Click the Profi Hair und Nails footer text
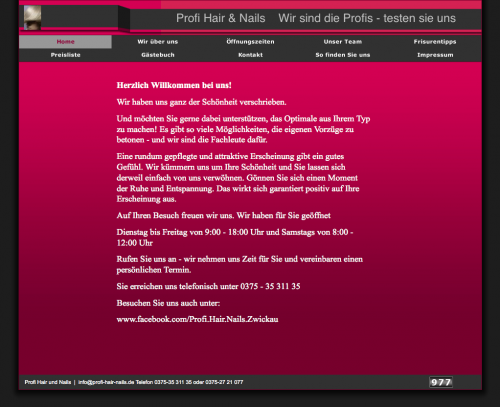This screenshot has width=500, height=407. [48, 382]
